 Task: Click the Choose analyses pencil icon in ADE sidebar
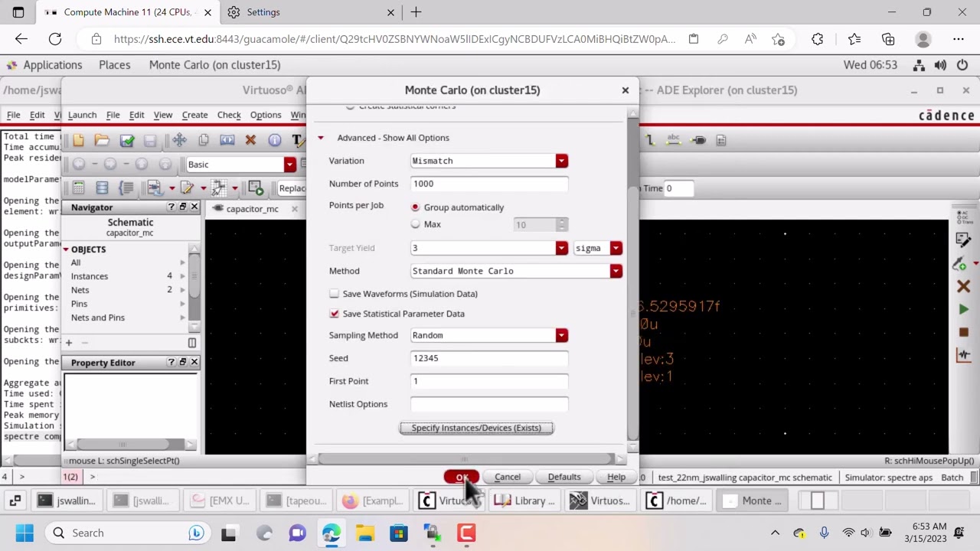963,240
